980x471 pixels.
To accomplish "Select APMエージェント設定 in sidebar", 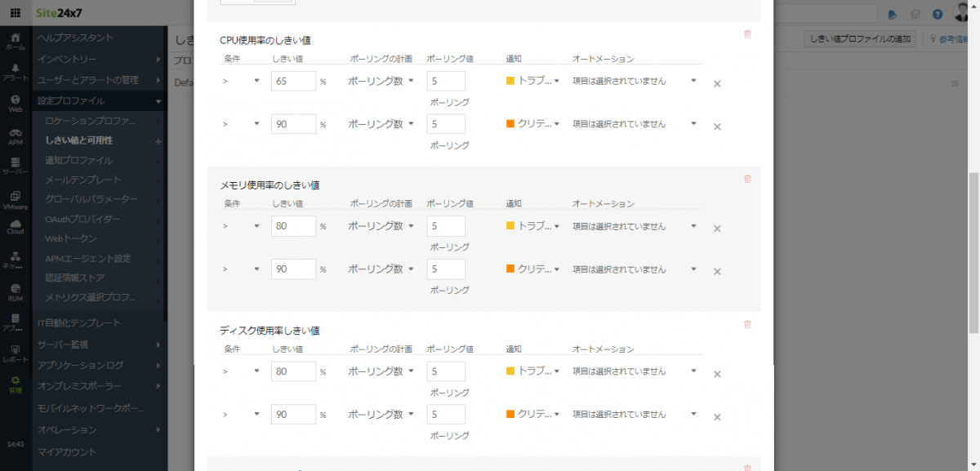I will pyautogui.click(x=88, y=259).
